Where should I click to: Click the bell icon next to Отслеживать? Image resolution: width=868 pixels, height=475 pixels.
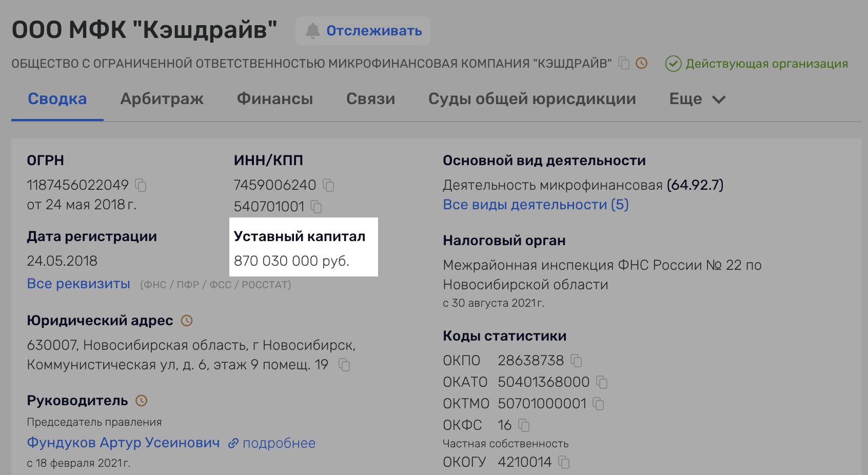312,31
